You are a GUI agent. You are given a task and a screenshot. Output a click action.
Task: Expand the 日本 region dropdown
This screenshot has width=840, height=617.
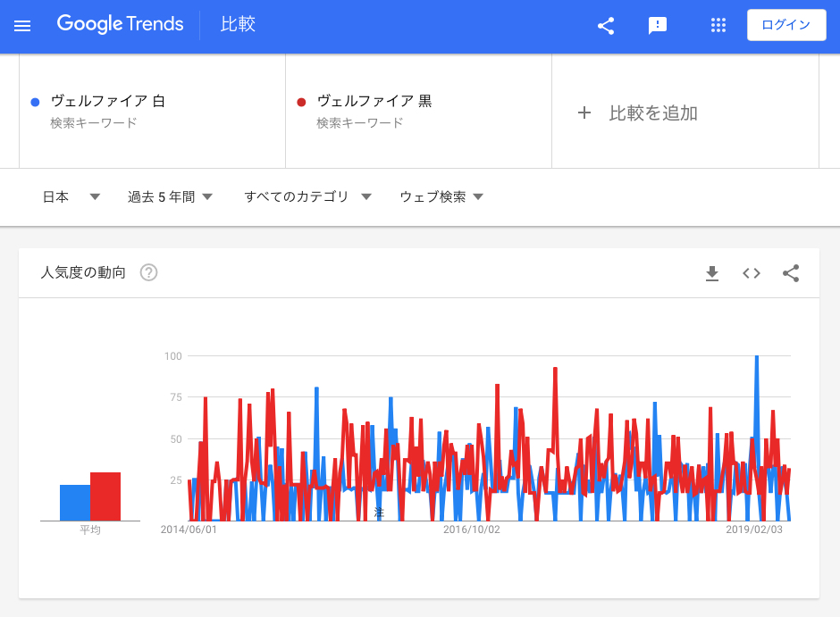(71, 197)
